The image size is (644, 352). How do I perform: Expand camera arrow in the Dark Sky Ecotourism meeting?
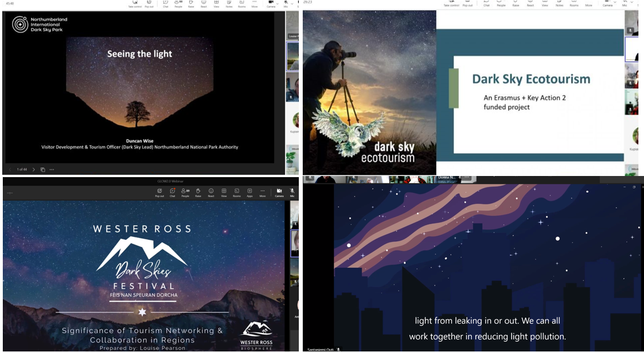616,3
